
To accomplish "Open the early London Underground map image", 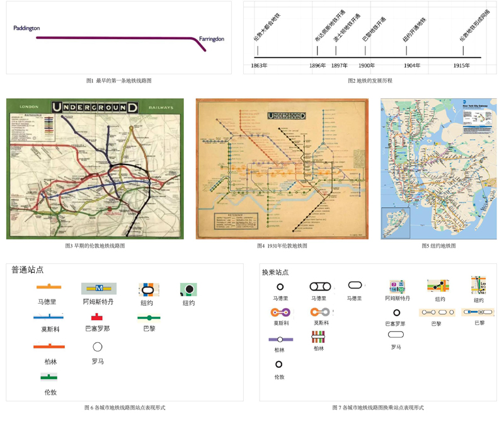I will point(95,169).
